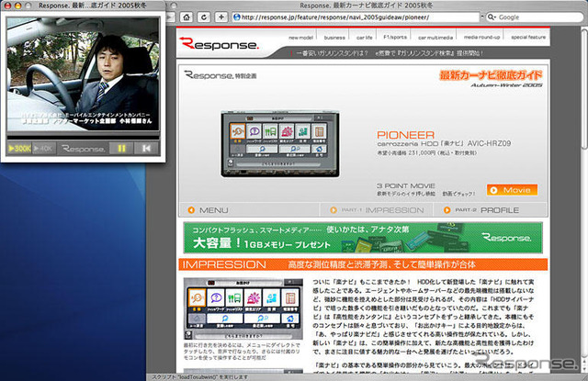Click the 最新カーナビ徹底ガイド title graphic
The height and width of the screenshot is (381, 588).
point(491,75)
